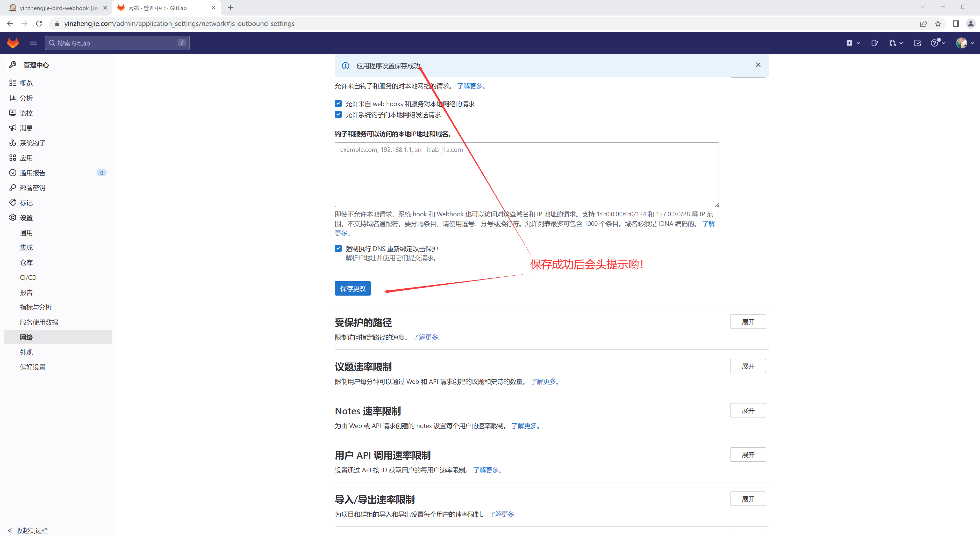Image resolution: width=980 pixels, height=536 pixels.
Task: Click the blue save changes button
Action: click(x=352, y=289)
